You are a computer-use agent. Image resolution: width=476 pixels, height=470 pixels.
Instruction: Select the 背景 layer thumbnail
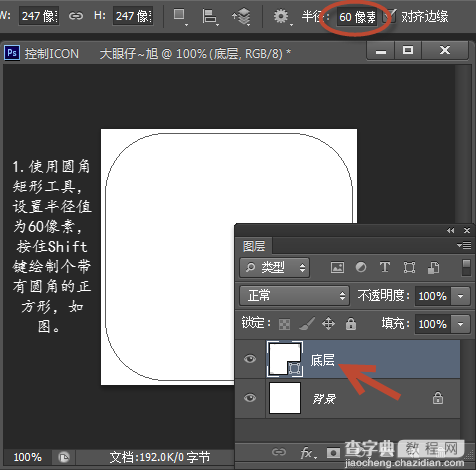285,398
